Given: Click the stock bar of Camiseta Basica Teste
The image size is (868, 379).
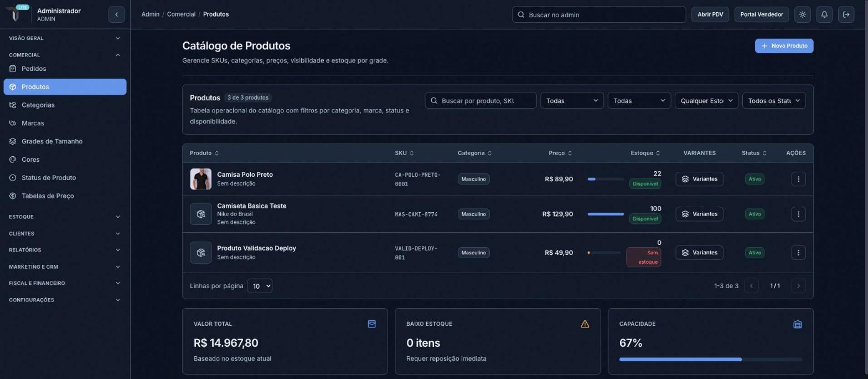Looking at the screenshot, I should pos(606,214).
